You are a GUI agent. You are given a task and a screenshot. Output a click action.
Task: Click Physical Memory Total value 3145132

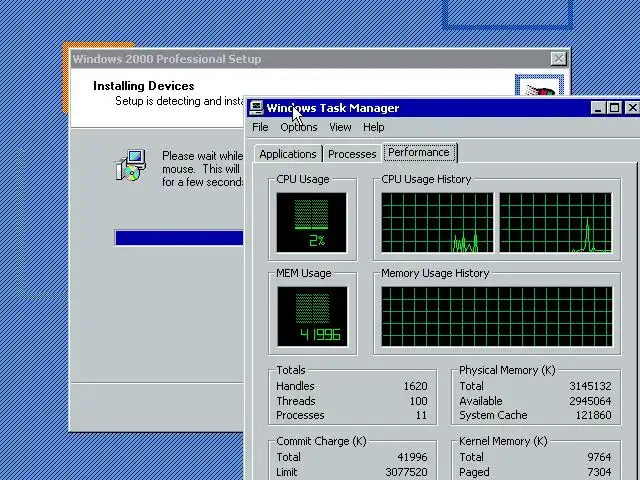(590, 386)
